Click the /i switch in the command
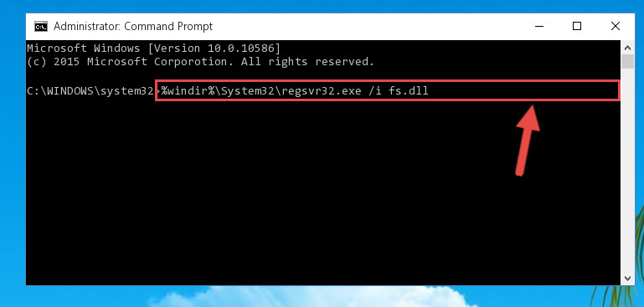This screenshot has height=307, width=644. (375, 90)
